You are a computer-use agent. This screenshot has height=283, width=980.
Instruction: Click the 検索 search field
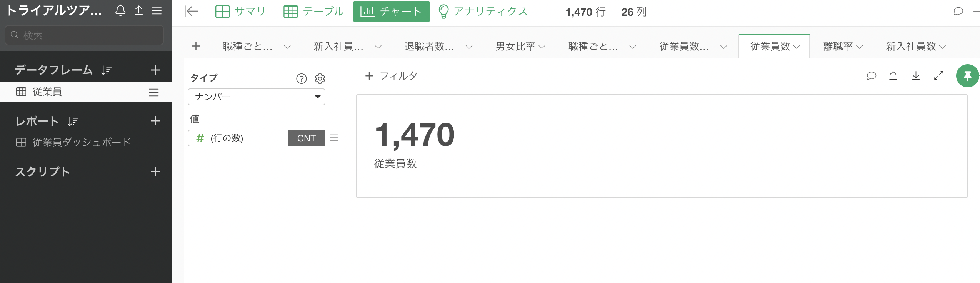tap(84, 35)
